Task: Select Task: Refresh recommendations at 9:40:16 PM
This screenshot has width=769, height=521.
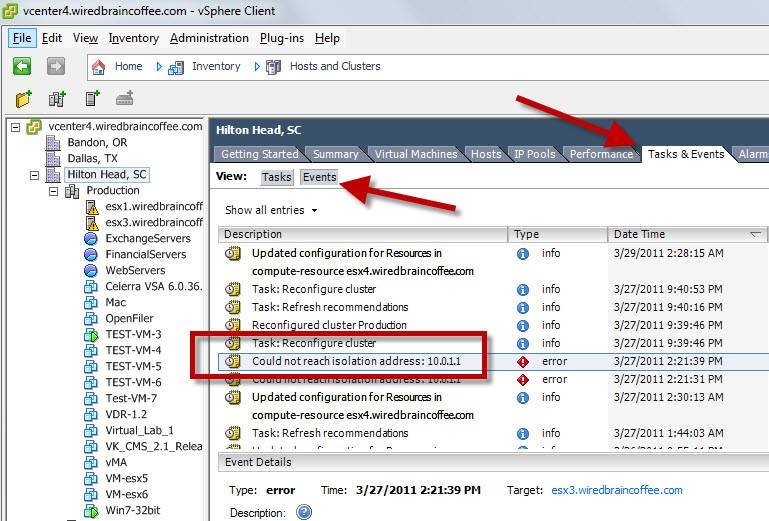Action: 492,308
